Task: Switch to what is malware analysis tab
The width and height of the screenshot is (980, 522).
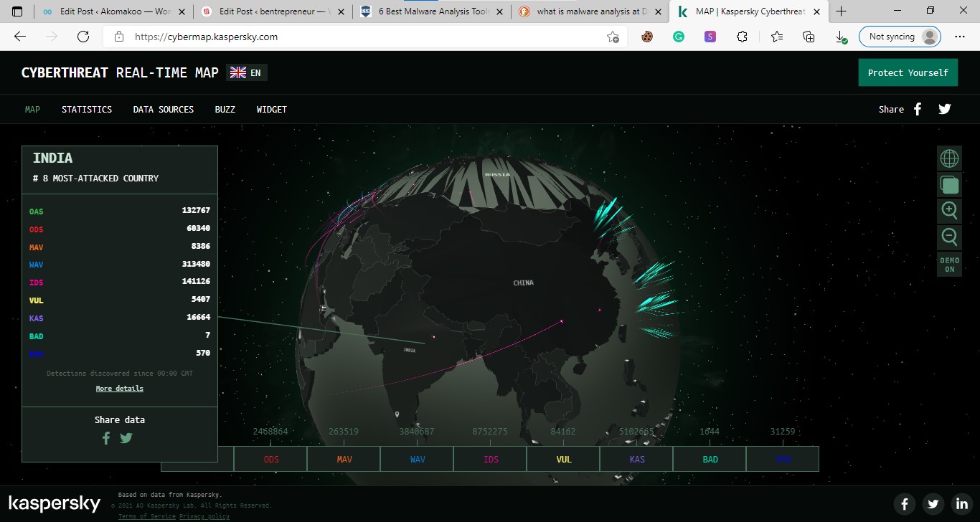Action: pyautogui.click(x=590, y=11)
